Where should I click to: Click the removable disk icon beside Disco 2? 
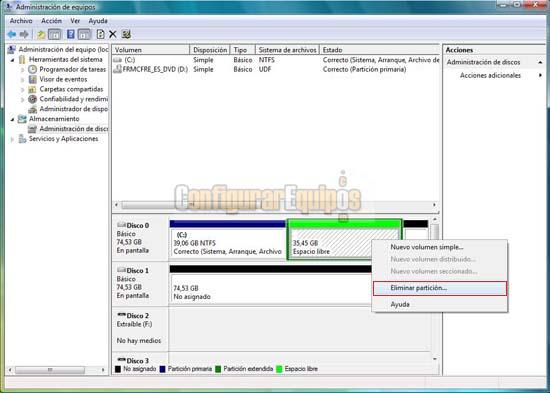121,315
